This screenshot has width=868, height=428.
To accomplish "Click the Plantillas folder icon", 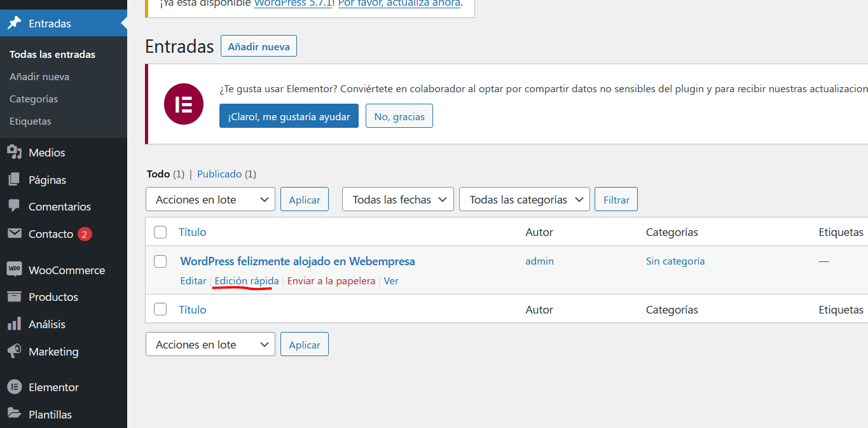I will point(14,414).
